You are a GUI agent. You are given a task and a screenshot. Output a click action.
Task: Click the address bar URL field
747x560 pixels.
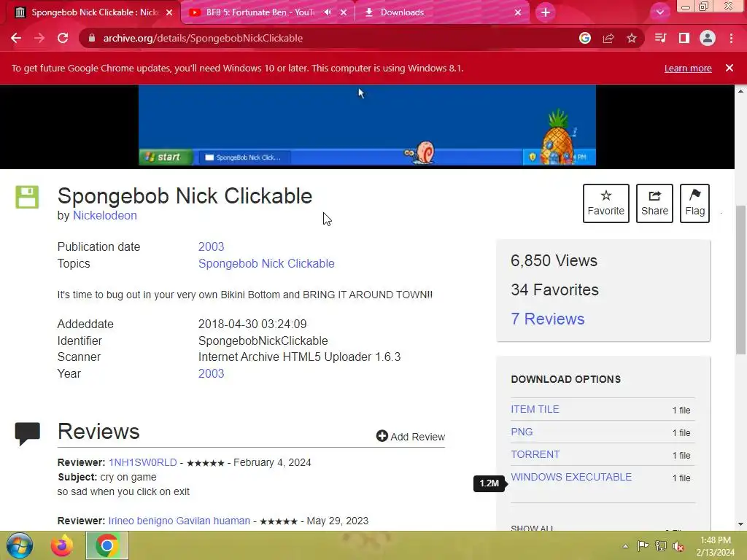[333, 38]
